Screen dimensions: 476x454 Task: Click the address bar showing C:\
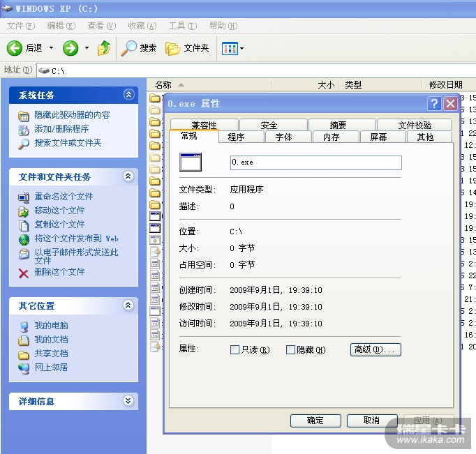pos(257,70)
